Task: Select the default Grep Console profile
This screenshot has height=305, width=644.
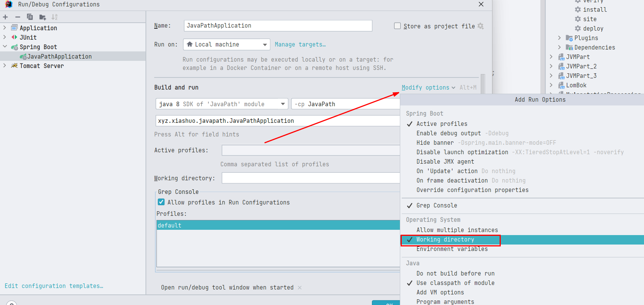Action: point(278,225)
